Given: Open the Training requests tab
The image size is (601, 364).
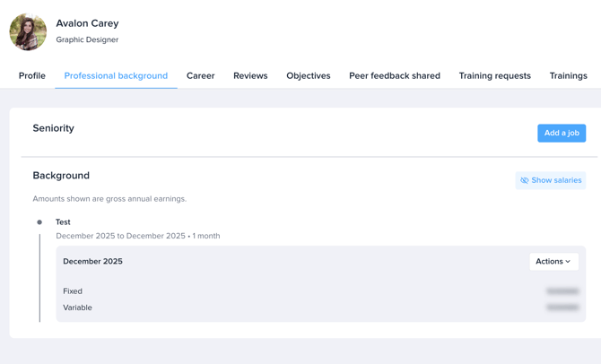Looking at the screenshot, I should pyautogui.click(x=495, y=76).
